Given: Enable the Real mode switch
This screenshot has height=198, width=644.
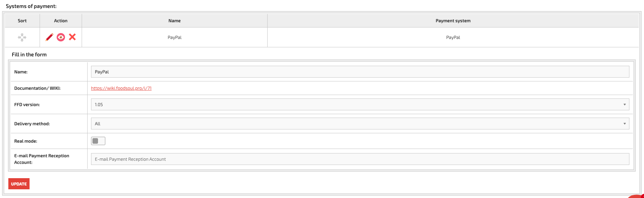Looking at the screenshot, I should coord(98,141).
